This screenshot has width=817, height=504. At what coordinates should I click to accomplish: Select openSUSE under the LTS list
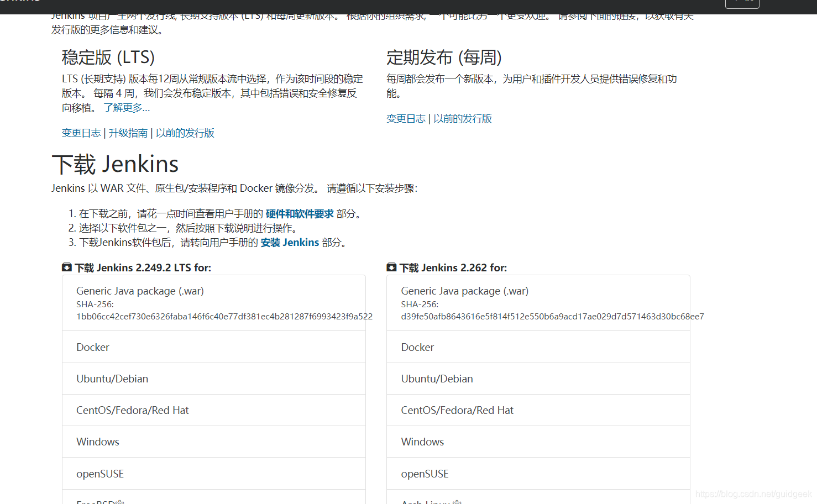(x=214, y=474)
